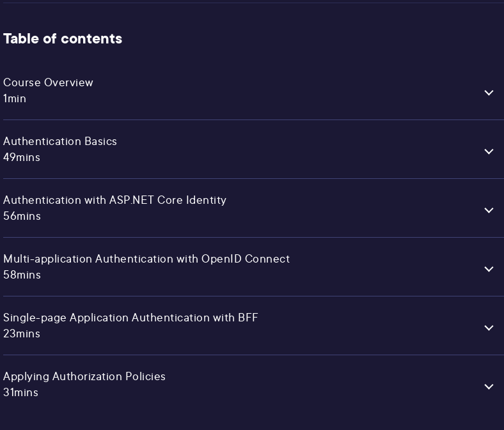Expand the Course Overview section chevron
504x430 pixels.
pos(489,93)
